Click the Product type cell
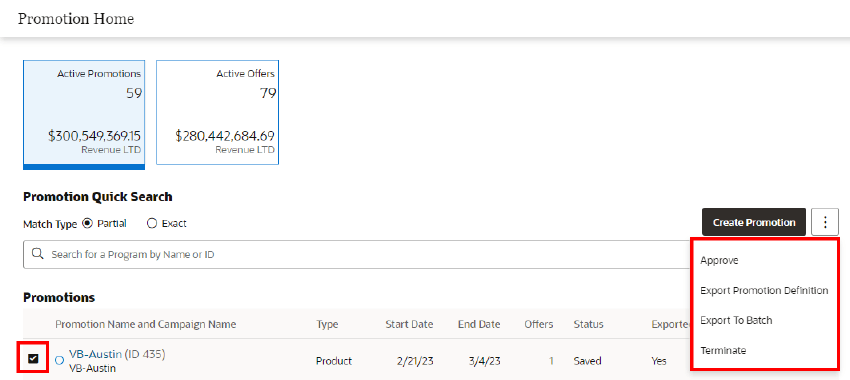 [334, 361]
